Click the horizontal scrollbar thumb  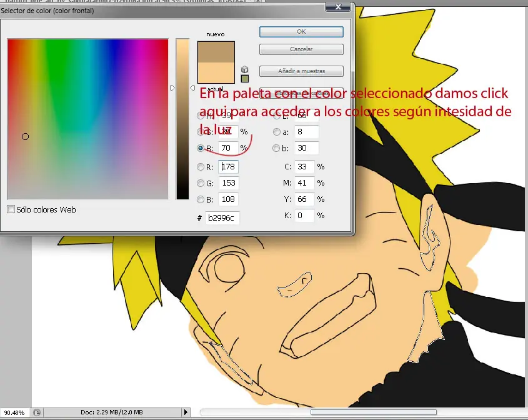click(374, 412)
